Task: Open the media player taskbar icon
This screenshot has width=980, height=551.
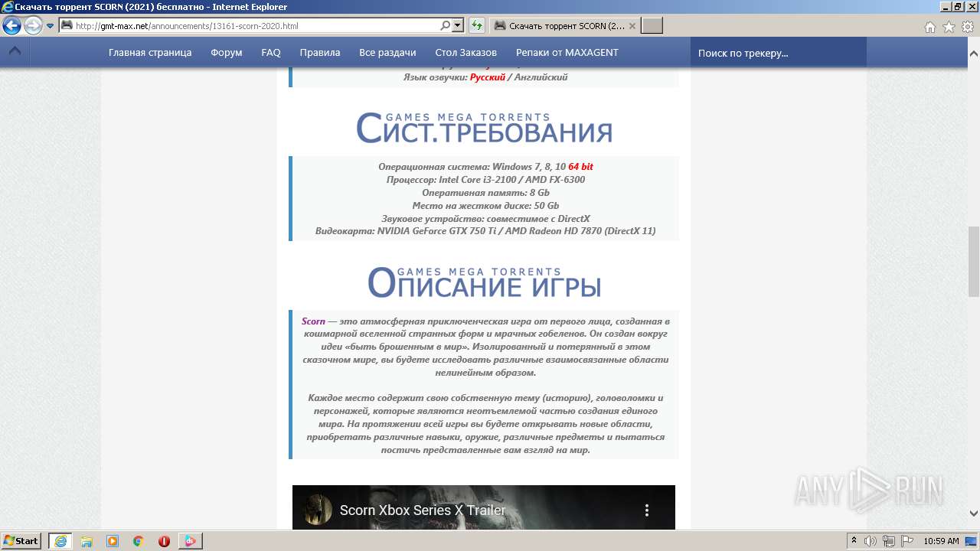Action: point(113,540)
